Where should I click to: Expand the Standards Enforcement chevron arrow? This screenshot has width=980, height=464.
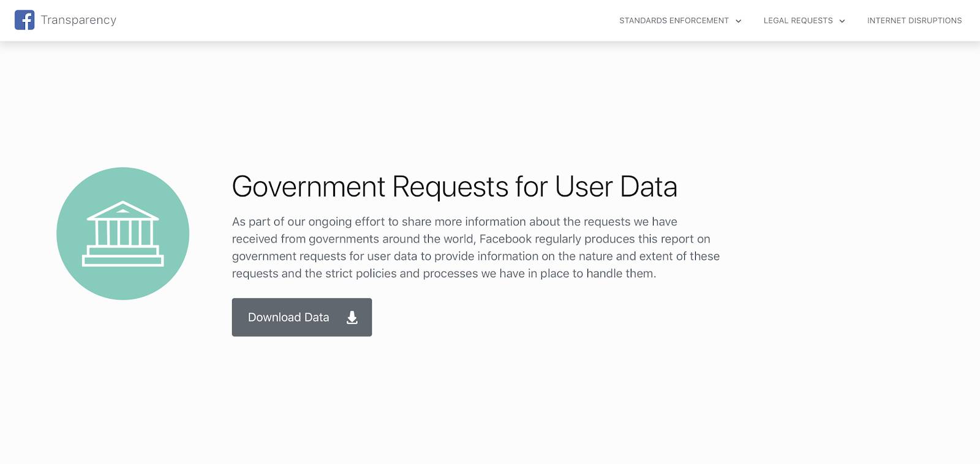click(x=739, y=21)
